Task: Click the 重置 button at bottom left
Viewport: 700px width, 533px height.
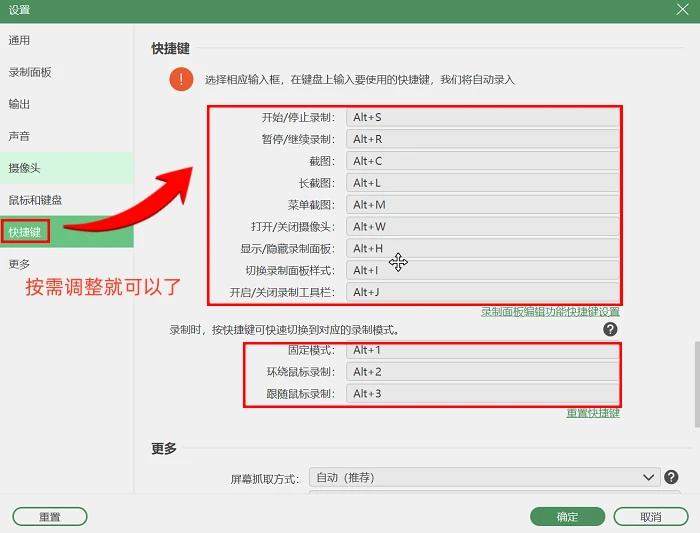Action: [50, 516]
